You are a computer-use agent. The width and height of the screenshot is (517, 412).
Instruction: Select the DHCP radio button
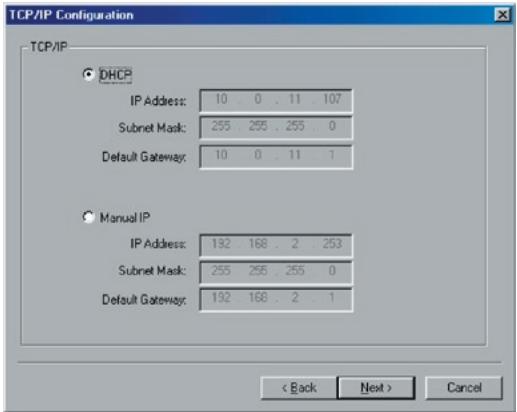(x=88, y=74)
